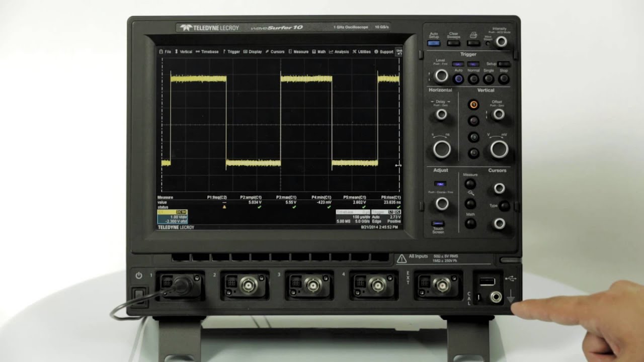Tap the power symbol above the switch
The image size is (644, 362).
[x=139, y=275]
